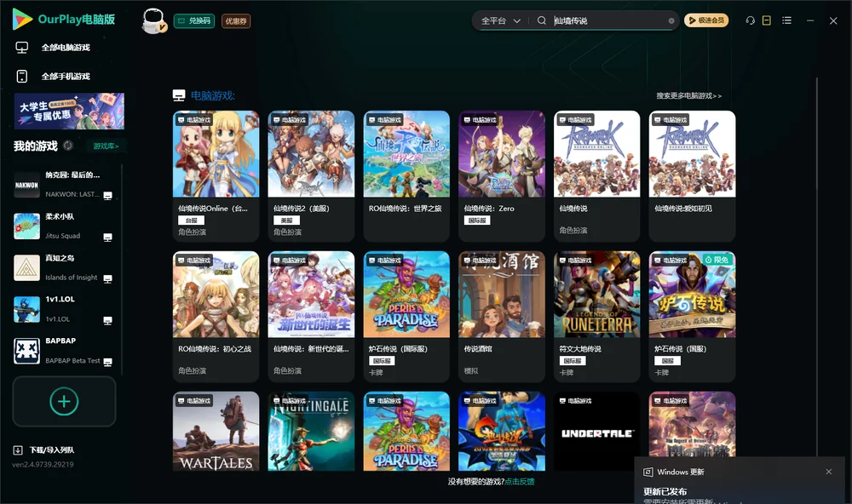
Task: Open RO仙境传说：世界之旅 game card
Action: click(406, 176)
